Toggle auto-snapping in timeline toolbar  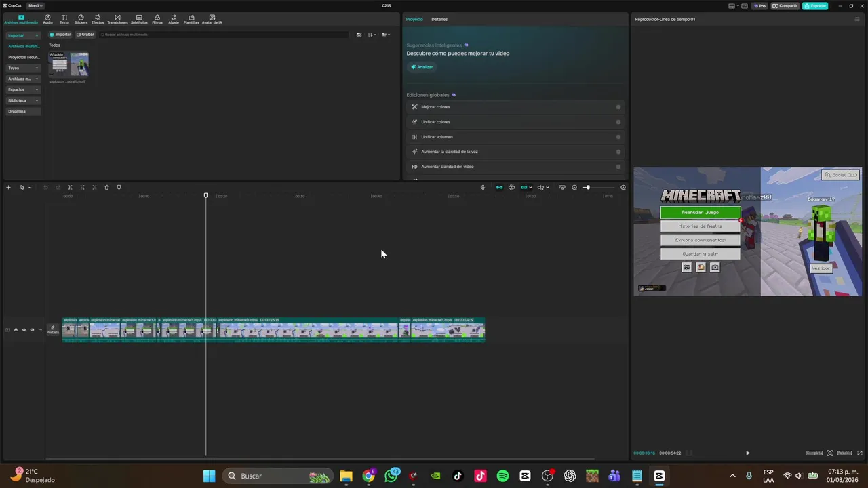coord(511,188)
